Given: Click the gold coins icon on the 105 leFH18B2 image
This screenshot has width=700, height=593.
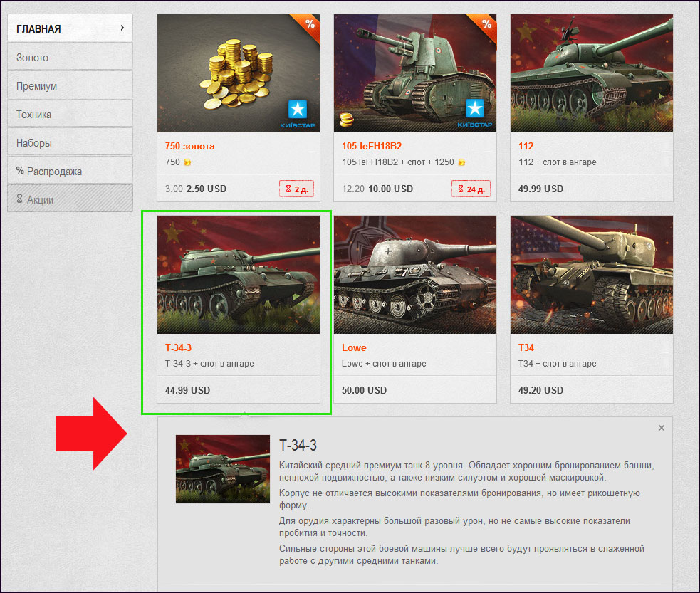Looking at the screenshot, I should click(x=346, y=120).
